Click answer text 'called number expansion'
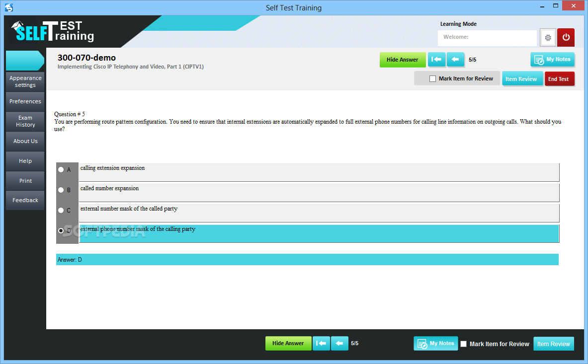The width and height of the screenshot is (588, 364). 109,188
